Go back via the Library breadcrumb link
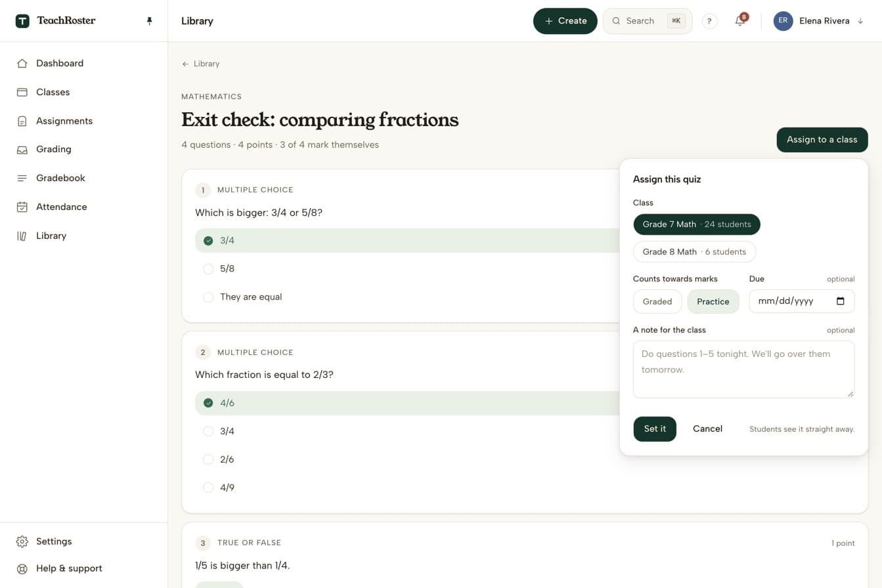 coord(201,64)
